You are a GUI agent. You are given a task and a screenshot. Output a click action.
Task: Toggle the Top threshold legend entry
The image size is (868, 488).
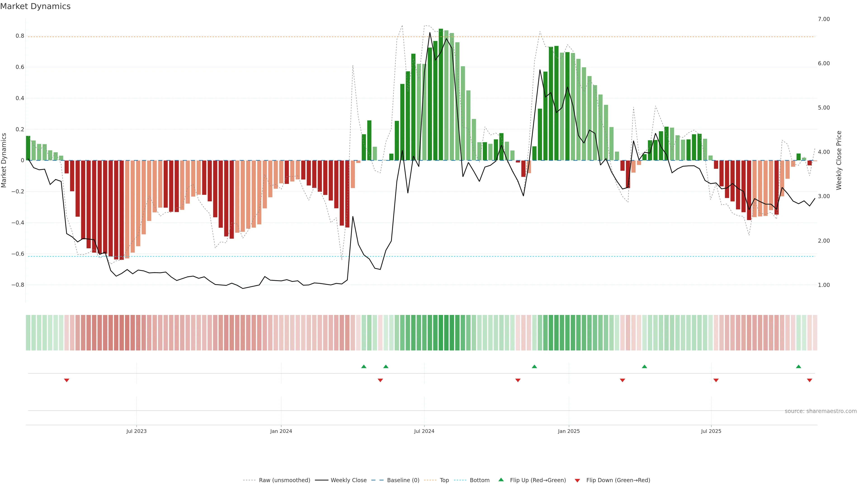444,480
